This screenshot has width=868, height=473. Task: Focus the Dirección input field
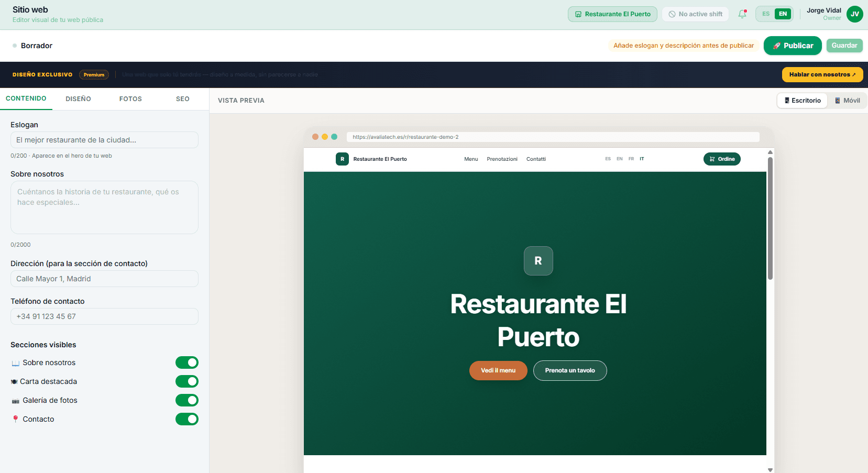(x=104, y=279)
